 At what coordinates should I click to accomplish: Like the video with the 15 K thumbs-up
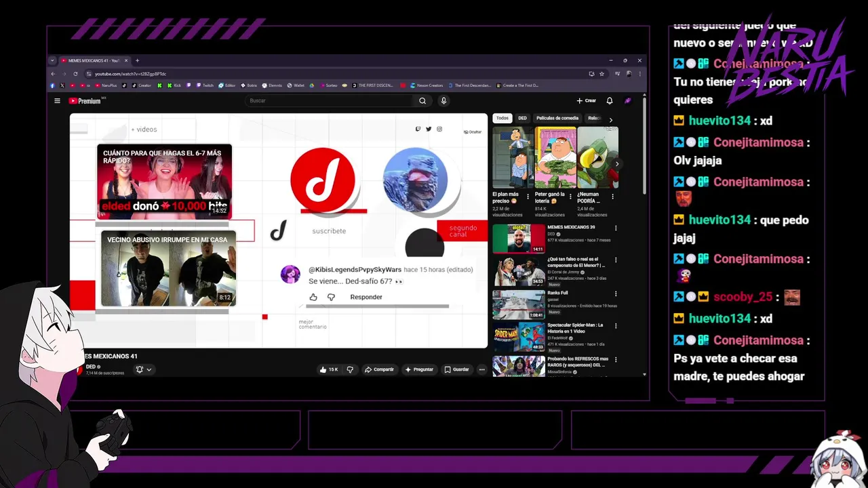[x=329, y=369]
